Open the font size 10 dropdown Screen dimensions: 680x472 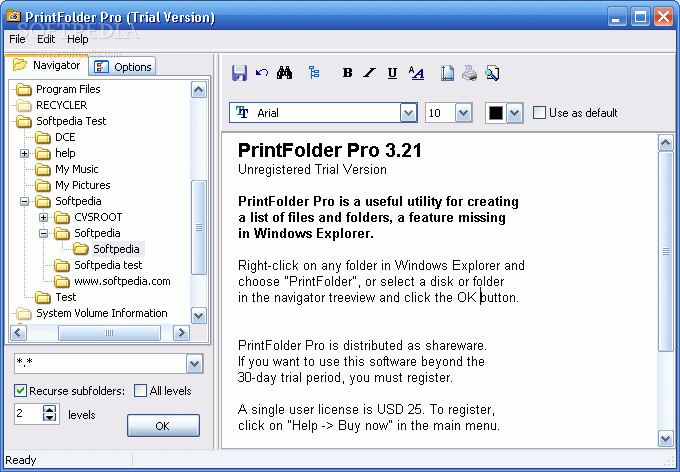(x=463, y=113)
